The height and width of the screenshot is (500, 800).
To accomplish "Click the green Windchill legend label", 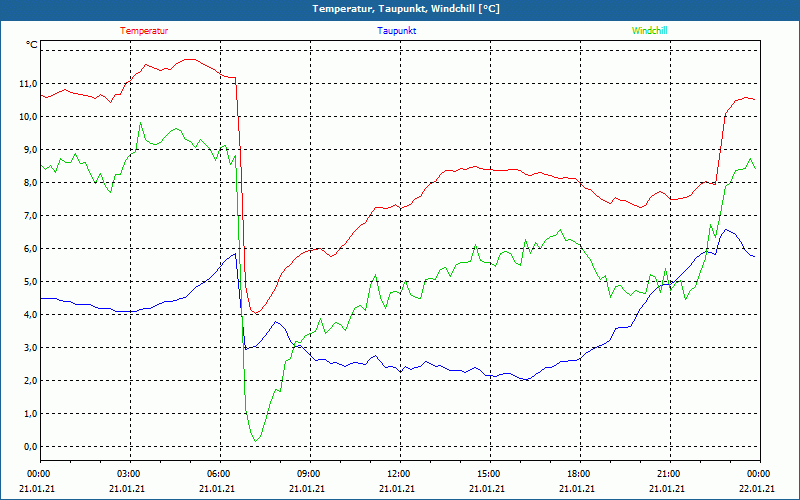I will [649, 31].
